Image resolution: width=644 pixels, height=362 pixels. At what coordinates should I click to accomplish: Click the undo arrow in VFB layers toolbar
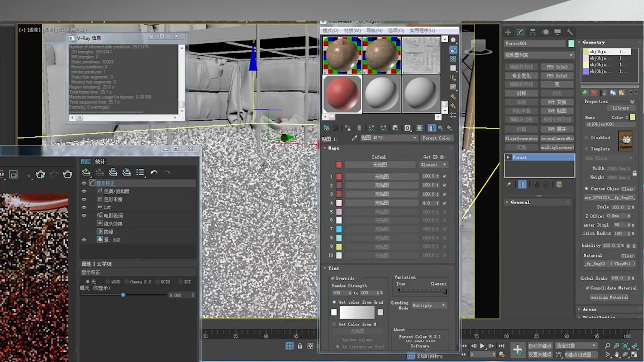tap(154, 172)
